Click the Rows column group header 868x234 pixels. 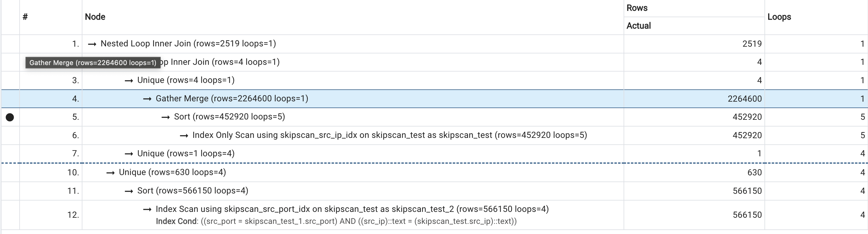point(637,8)
